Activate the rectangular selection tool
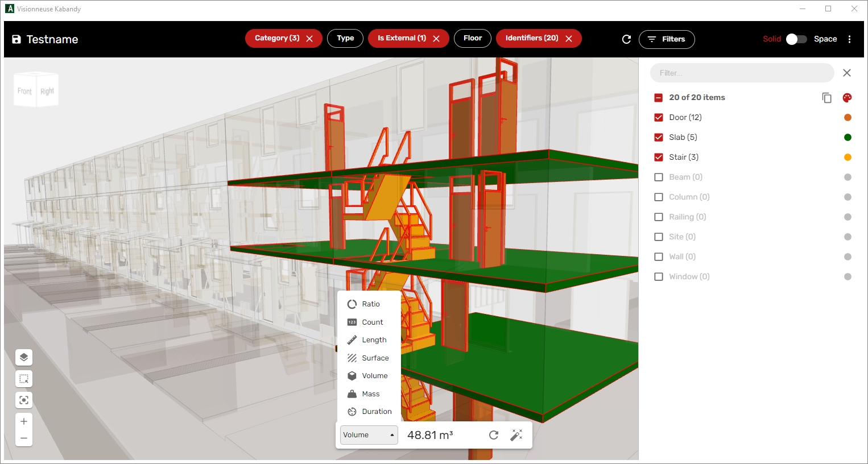868x464 pixels. coord(23,378)
